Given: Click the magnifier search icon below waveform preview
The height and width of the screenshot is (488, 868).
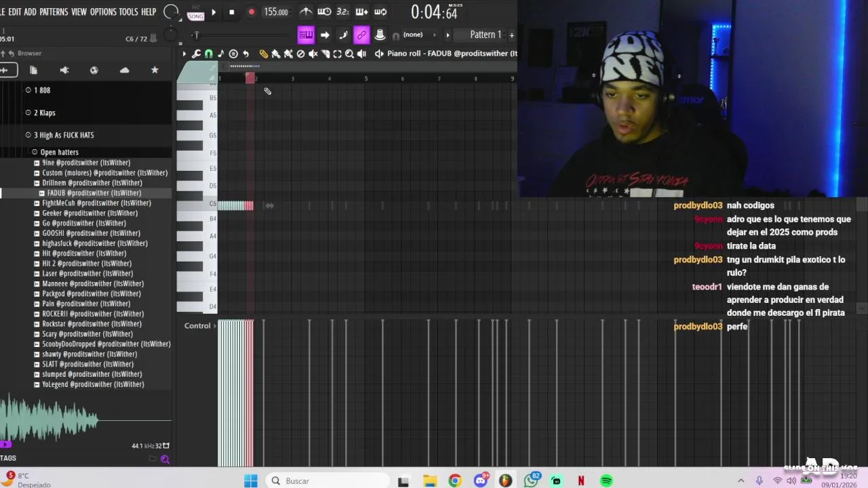Looking at the screenshot, I should (165, 459).
